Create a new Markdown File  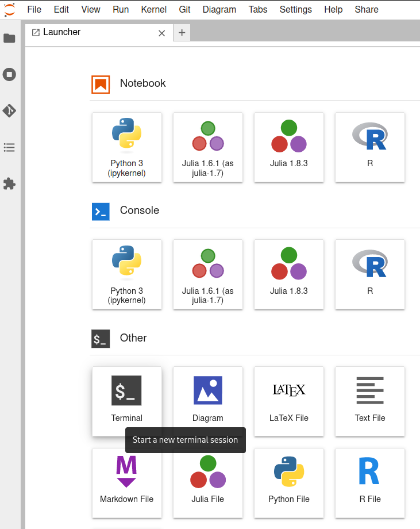click(x=127, y=483)
